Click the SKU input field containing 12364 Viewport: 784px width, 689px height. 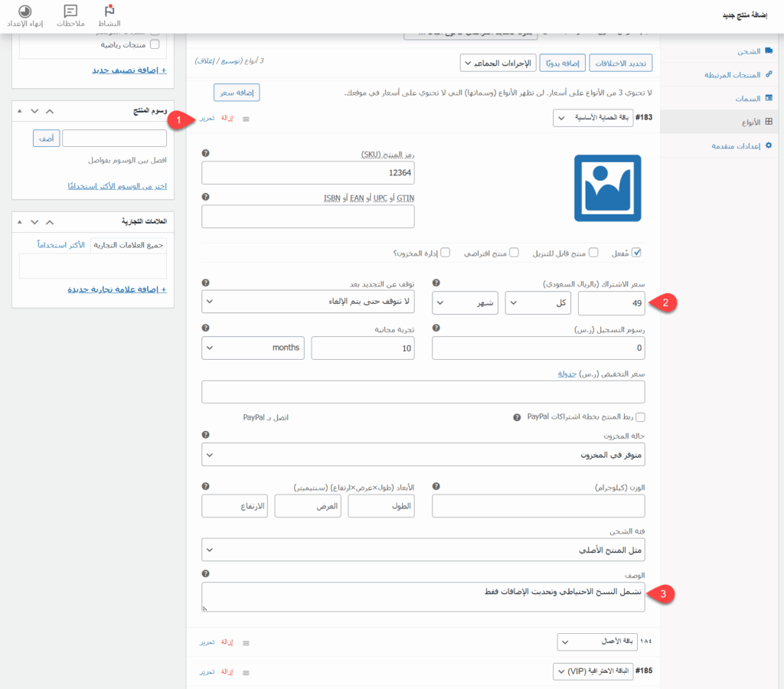[308, 173]
